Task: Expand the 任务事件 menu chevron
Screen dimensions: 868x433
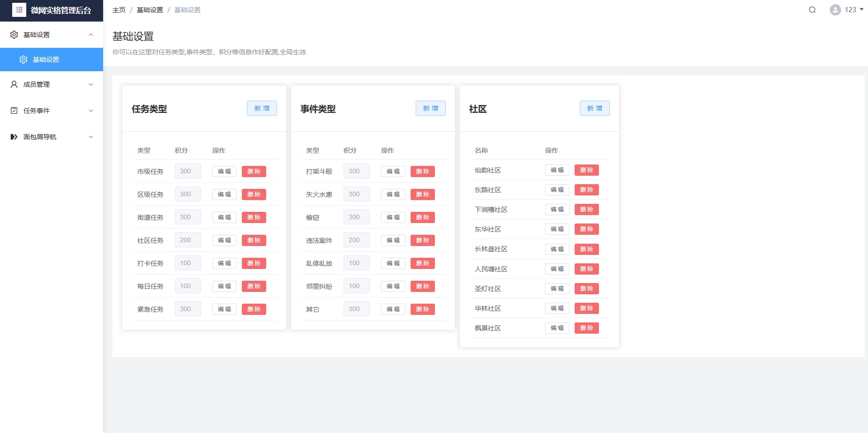Action: pyautogui.click(x=91, y=111)
